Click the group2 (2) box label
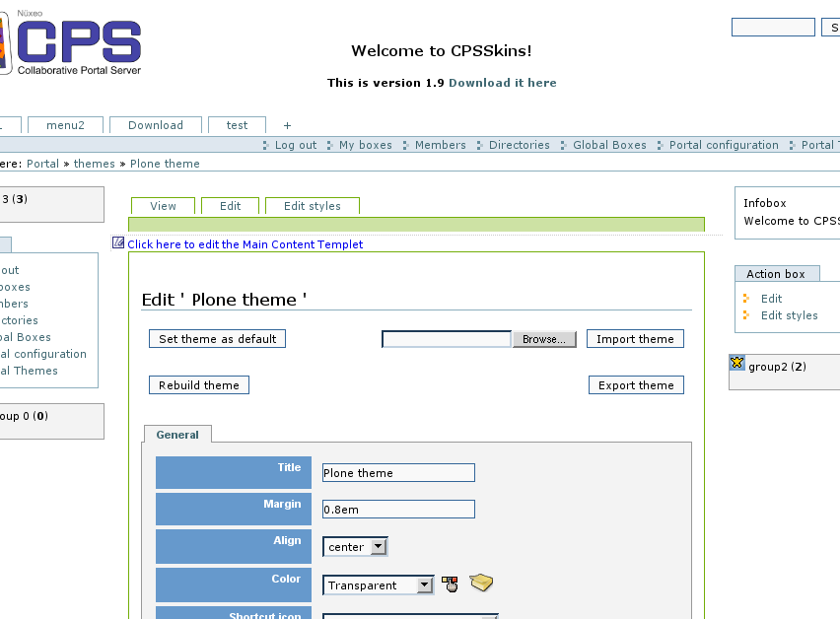The height and width of the screenshot is (619, 840). click(x=777, y=367)
